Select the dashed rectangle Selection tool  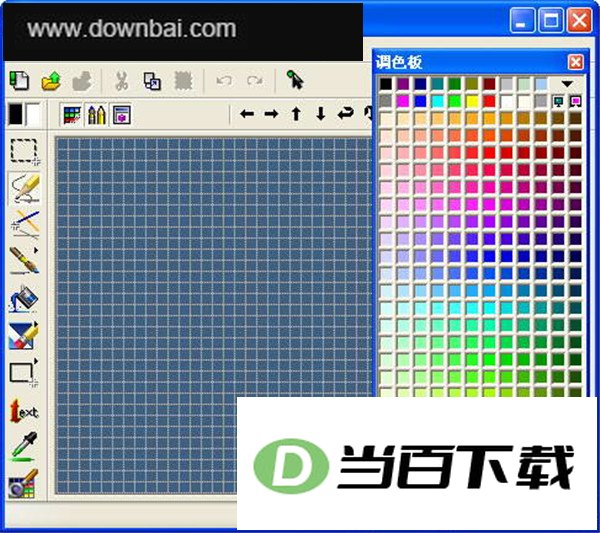click(x=24, y=152)
